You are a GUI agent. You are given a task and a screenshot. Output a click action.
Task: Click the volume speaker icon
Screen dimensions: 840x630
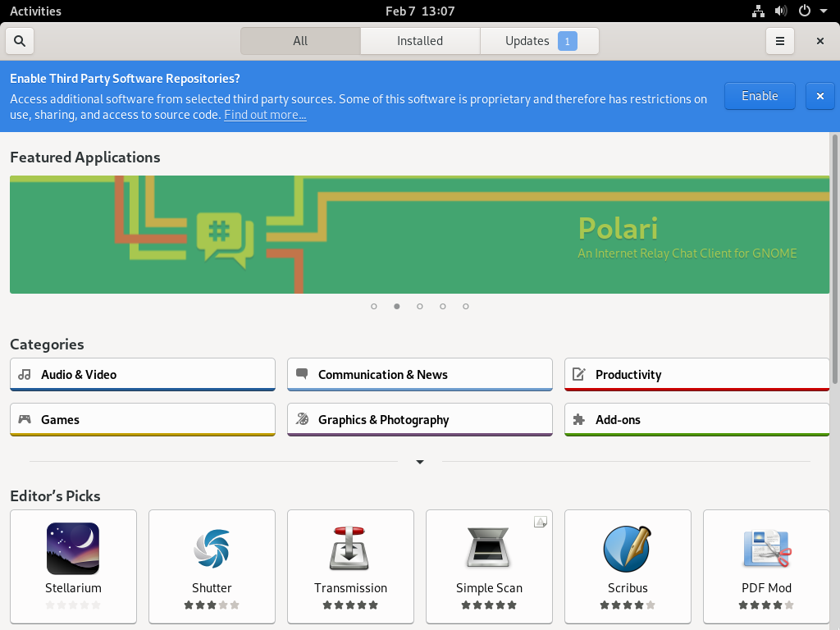(781, 11)
